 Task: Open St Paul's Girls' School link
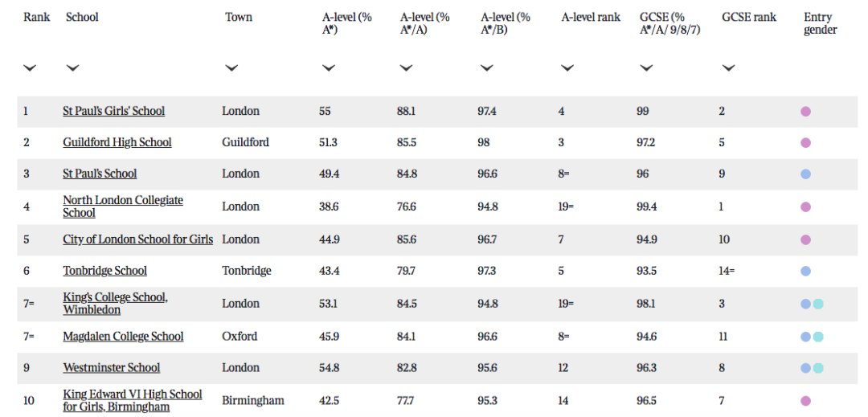tap(114, 111)
